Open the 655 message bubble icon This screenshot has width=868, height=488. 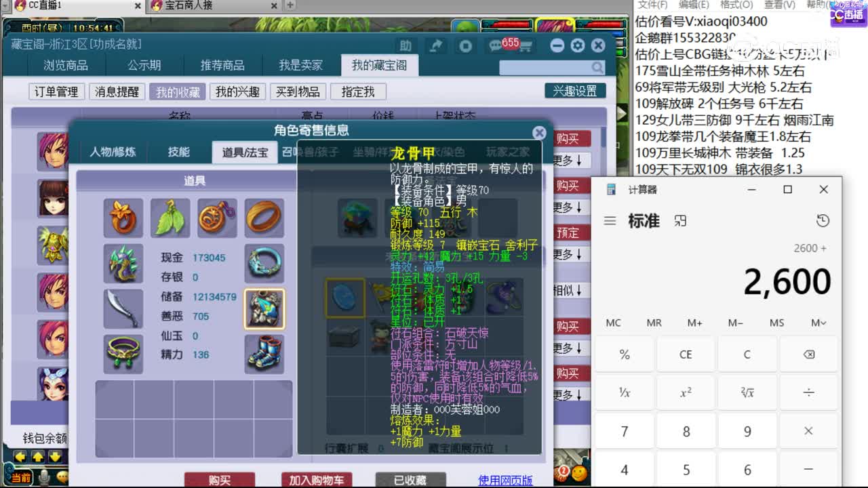click(x=500, y=45)
